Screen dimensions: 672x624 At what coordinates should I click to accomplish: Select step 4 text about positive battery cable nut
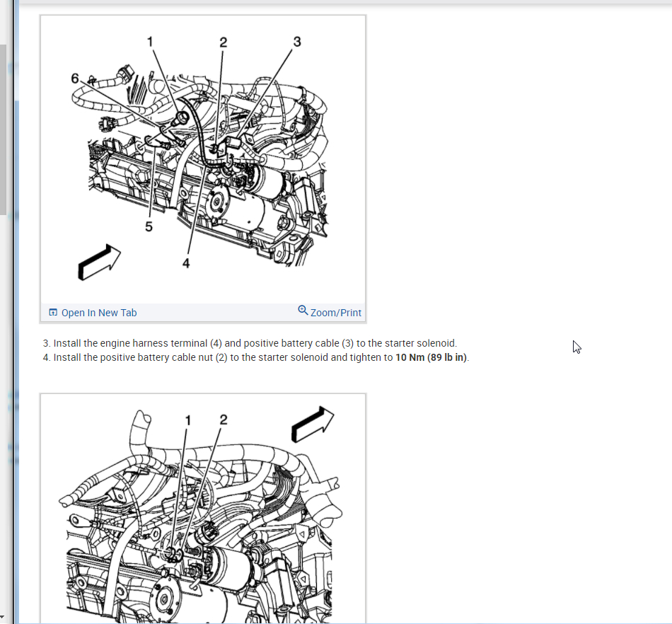click(256, 357)
